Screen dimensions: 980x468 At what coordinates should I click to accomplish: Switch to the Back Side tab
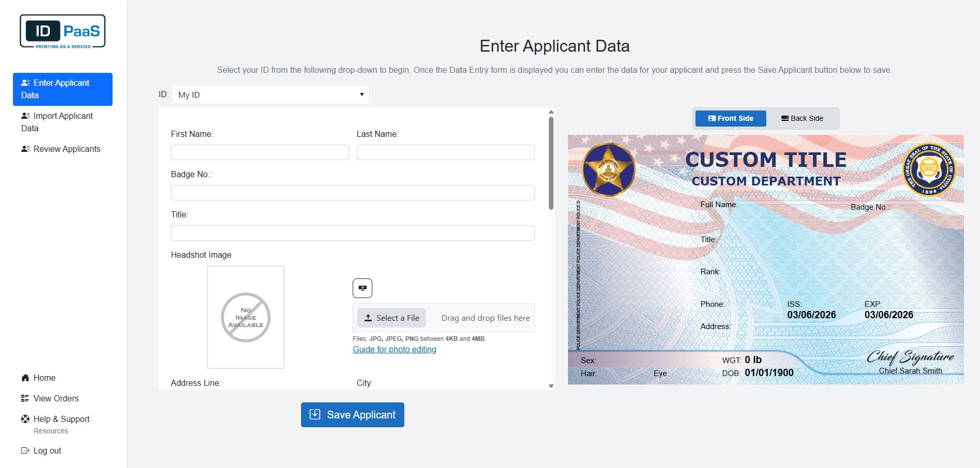point(802,118)
